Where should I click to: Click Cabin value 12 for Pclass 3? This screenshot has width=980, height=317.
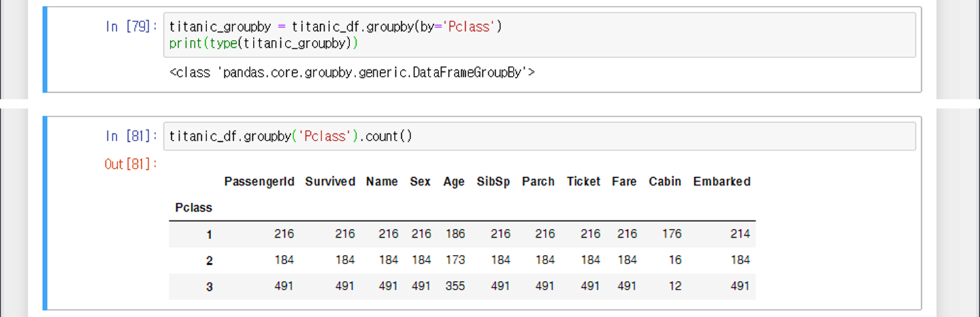(675, 286)
